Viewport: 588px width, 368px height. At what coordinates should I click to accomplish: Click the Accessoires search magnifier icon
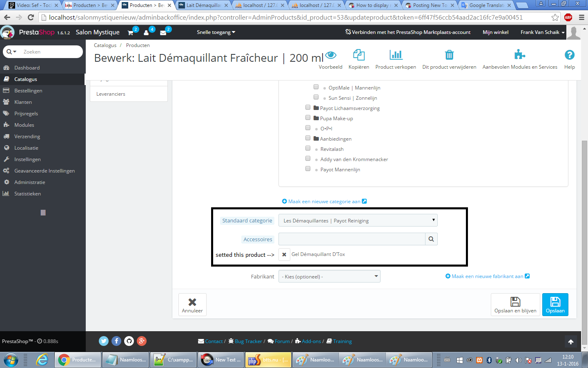click(x=431, y=239)
